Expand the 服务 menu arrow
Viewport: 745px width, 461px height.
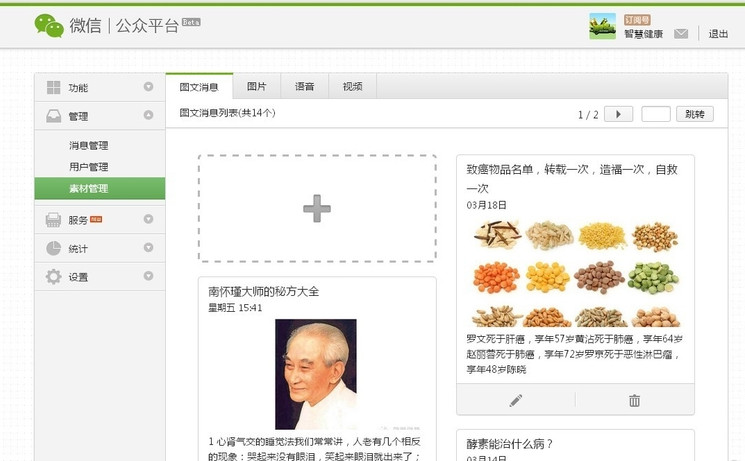(148, 219)
